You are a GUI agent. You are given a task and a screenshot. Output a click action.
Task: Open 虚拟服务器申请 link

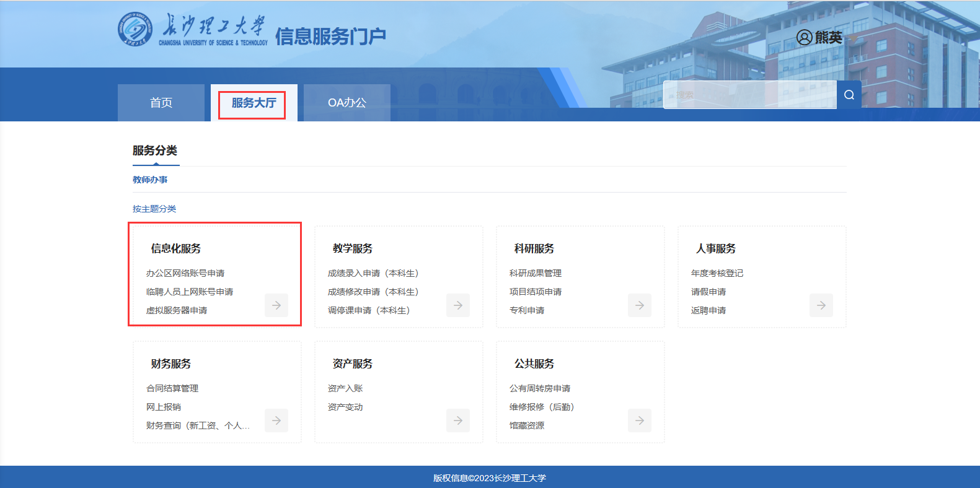click(x=177, y=310)
